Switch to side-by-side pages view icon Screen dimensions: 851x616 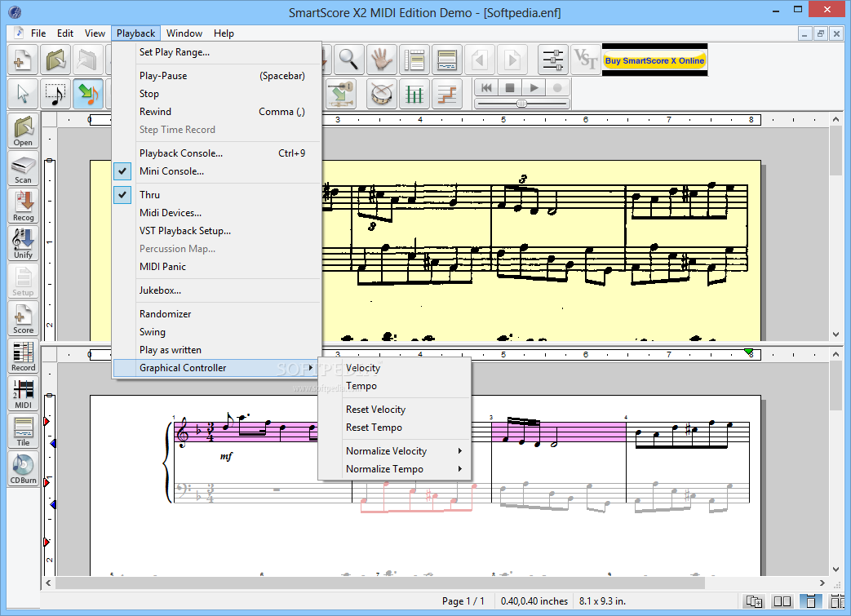(782, 600)
